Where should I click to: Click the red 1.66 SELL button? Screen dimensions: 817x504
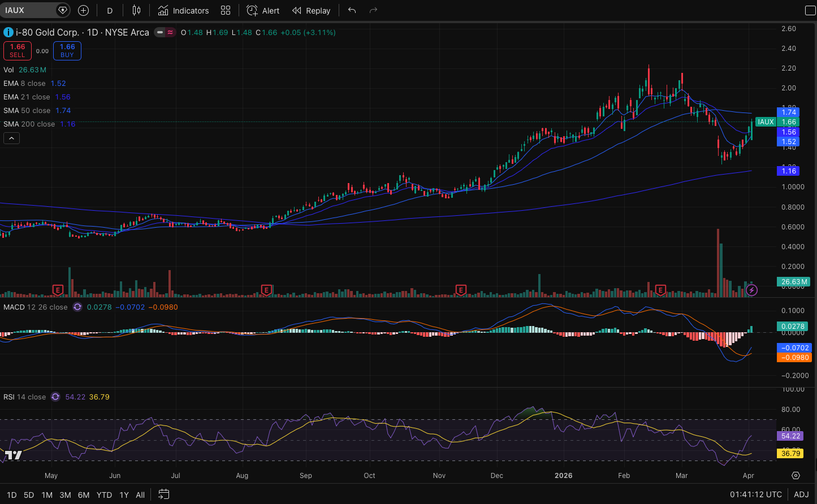coord(18,51)
